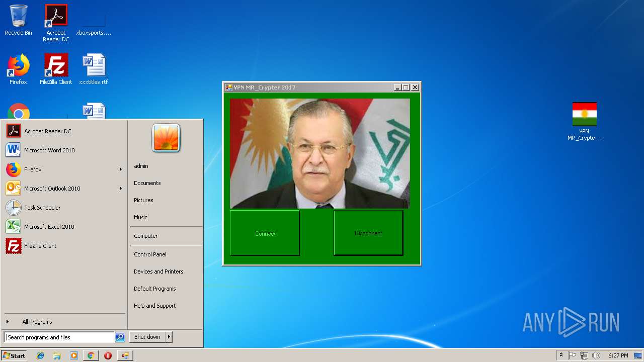
Task: Click the Connect button in VPN window
Action: point(265,233)
